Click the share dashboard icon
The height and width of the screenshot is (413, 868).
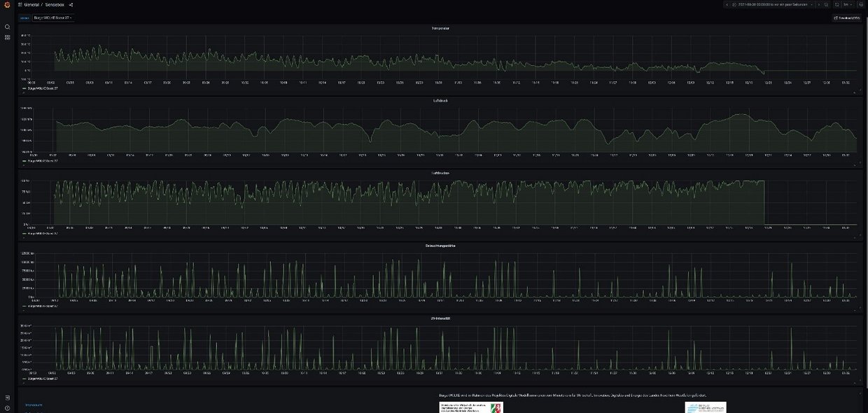[71, 5]
